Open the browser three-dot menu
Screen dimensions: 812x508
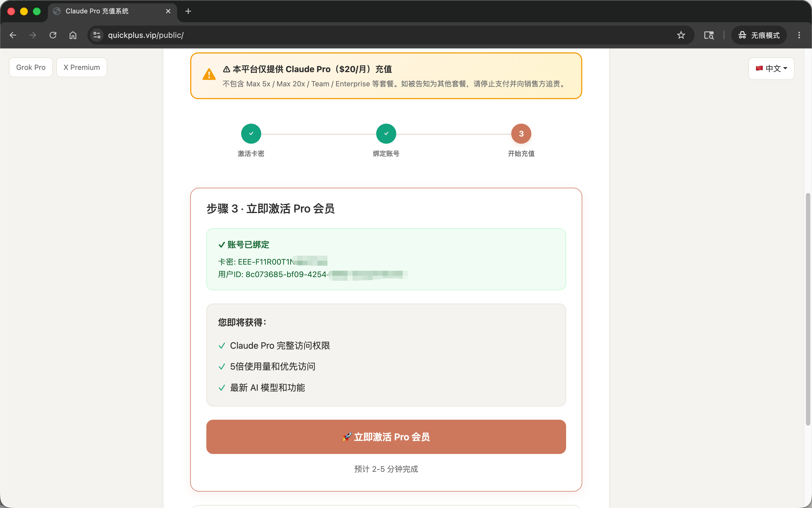(x=799, y=35)
